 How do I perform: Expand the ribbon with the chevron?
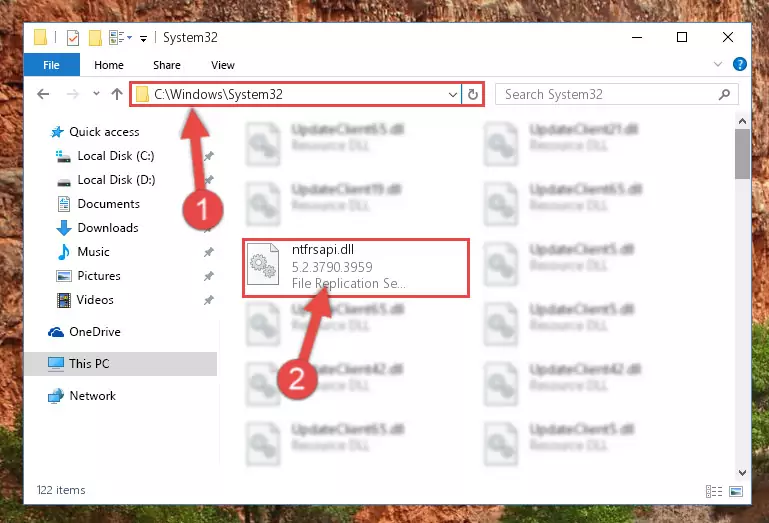(x=718, y=64)
